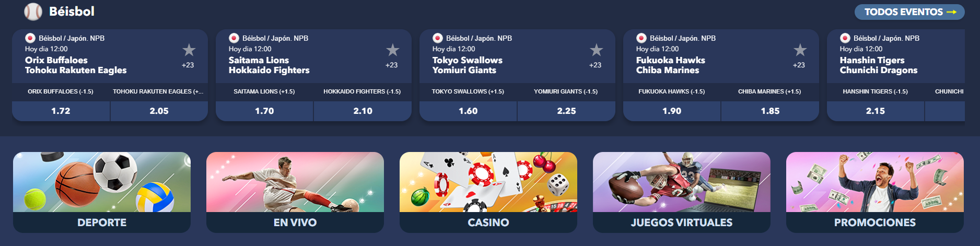The width and height of the screenshot is (980, 246).
Task: Expand +23 more markets for Orix Buffaloes
Action: (x=188, y=65)
